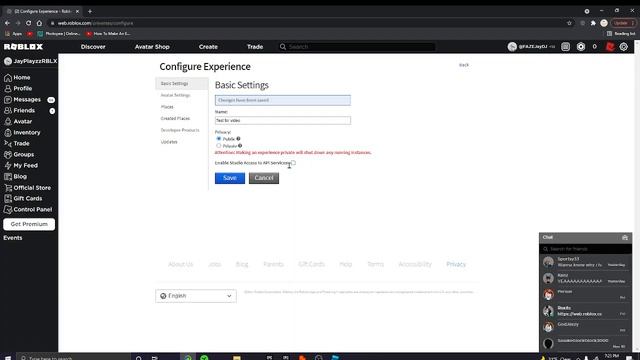
Task: Open the chat with GodJessy
Action: (585, 327)
